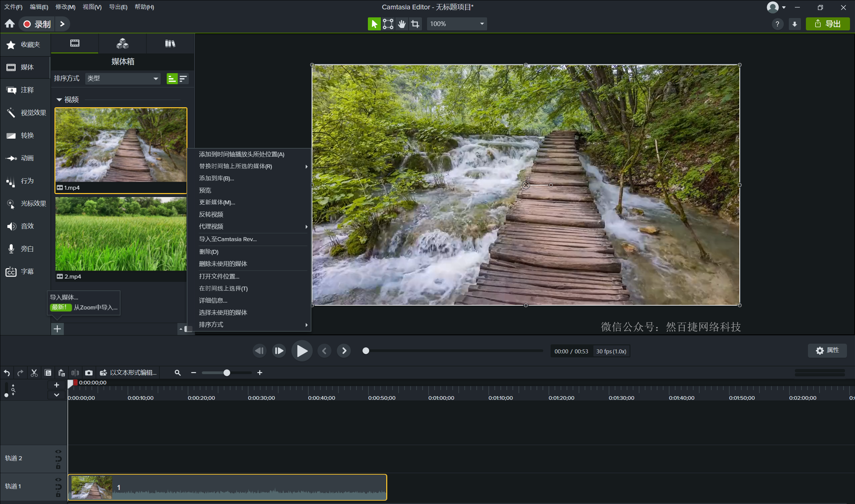
Task: Click the Undo arrow on timeline toolbar
Action: (7, 372)
